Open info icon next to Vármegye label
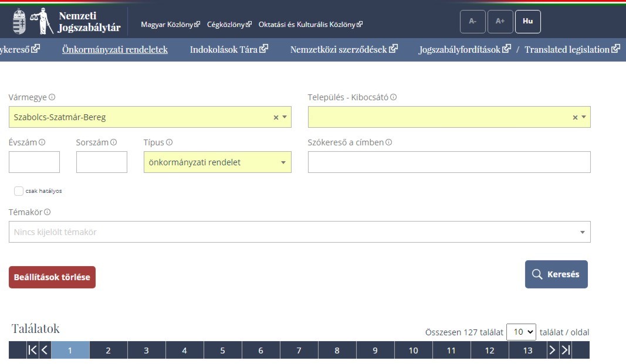Screen dimensions: 626x364 [52, 97]
